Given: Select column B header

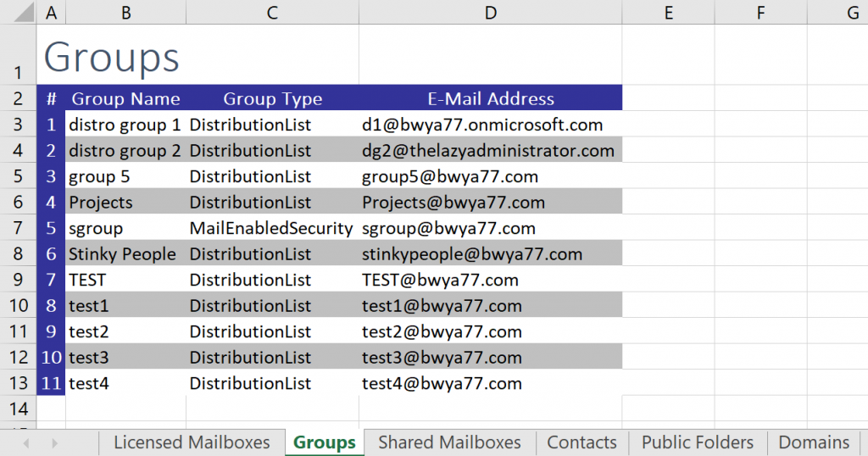Looking at the screenshot, I should click(125, 12).
